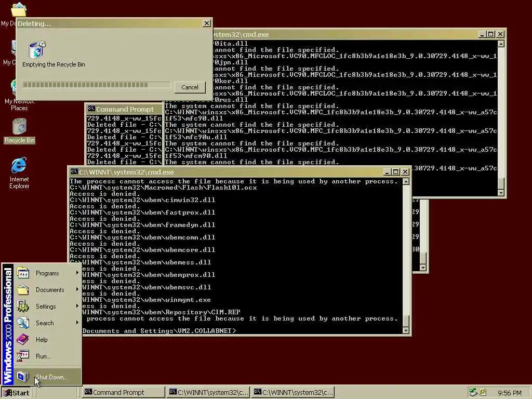This screenshot has height=399, width=532.
Task: Click the Run icon in the Start menu
Action: pos(23,356)
